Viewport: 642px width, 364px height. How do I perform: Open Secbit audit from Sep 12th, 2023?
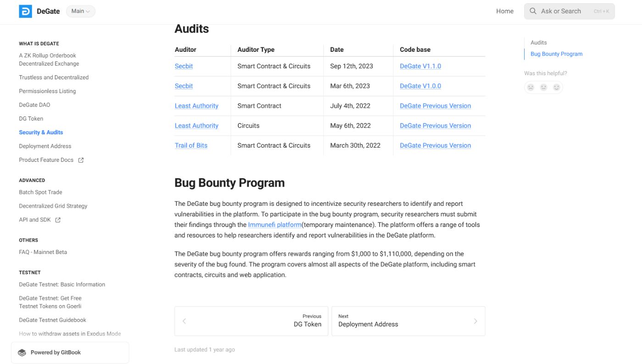pos(183,66)
